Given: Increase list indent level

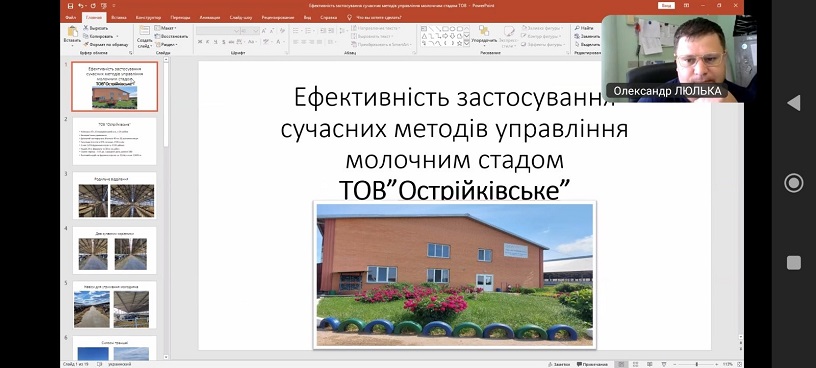Looking at the screenshot, I should tap(332, 31).
